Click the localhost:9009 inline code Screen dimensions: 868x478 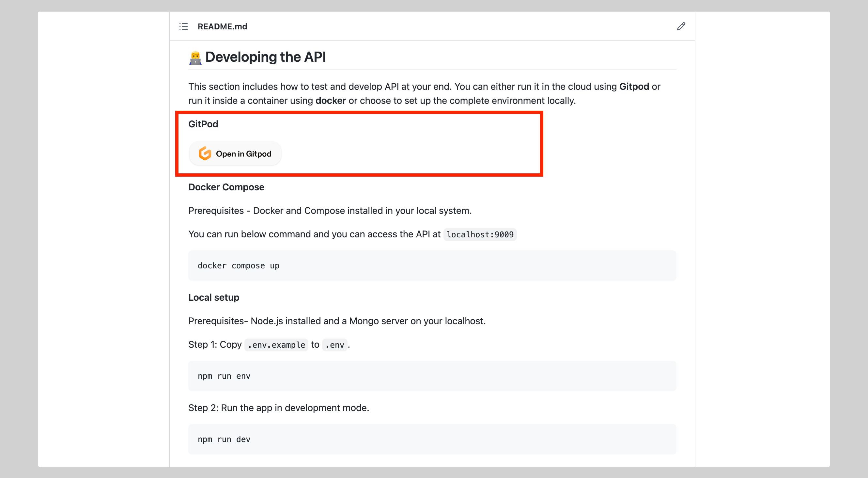(x=480, y=234)
